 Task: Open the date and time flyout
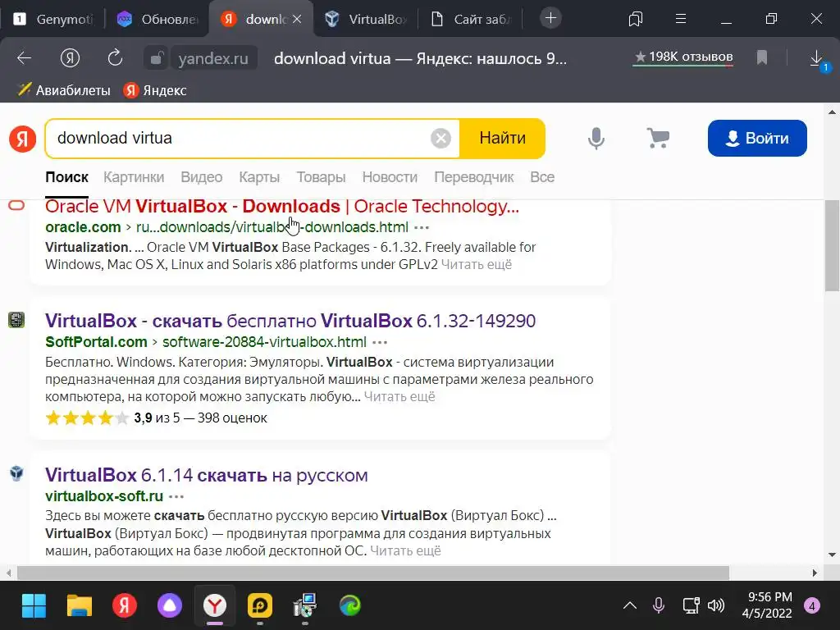point(767,605)
